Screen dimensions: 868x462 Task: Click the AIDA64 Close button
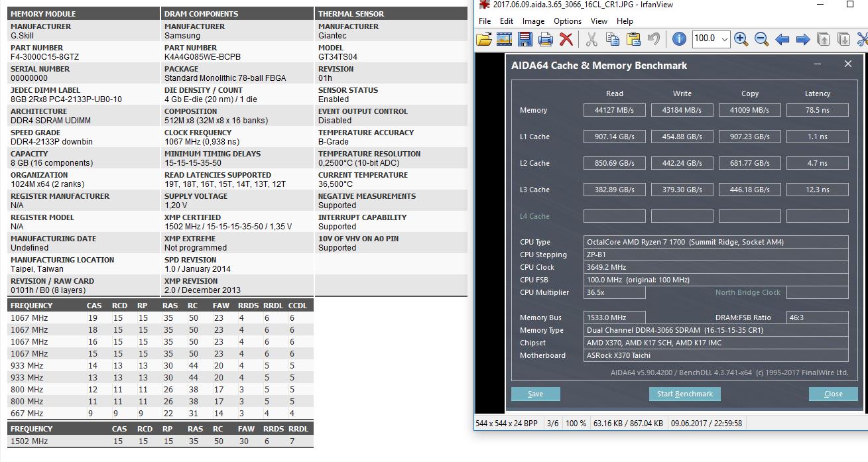click(834, 394)
